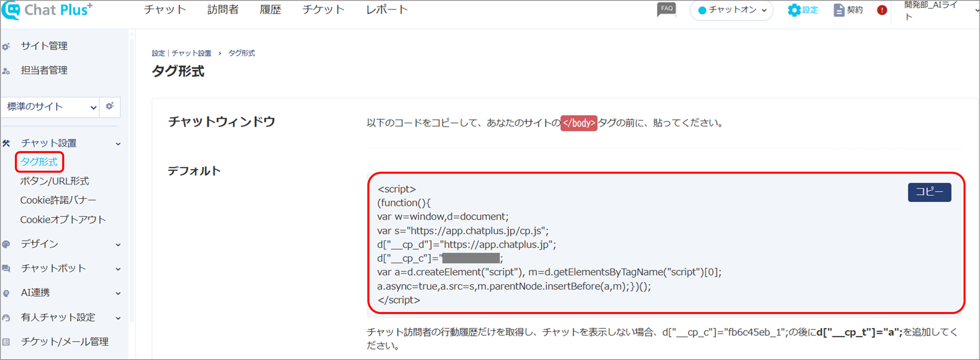
Task: Click the チャット設置 breadcrumb link
Action: click(191, 53)
